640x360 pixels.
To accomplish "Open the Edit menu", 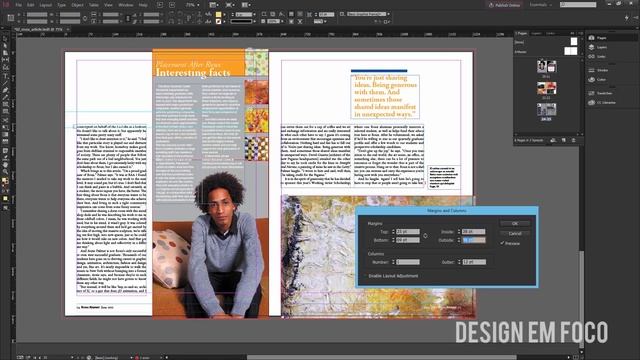I will [31, 5].
